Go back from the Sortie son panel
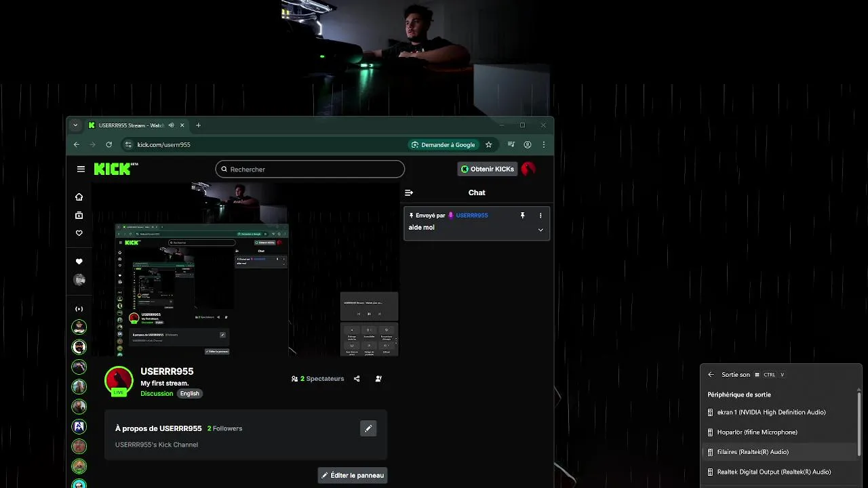The image size is (868, 488). pyautogui.click(x=711, y=375)
